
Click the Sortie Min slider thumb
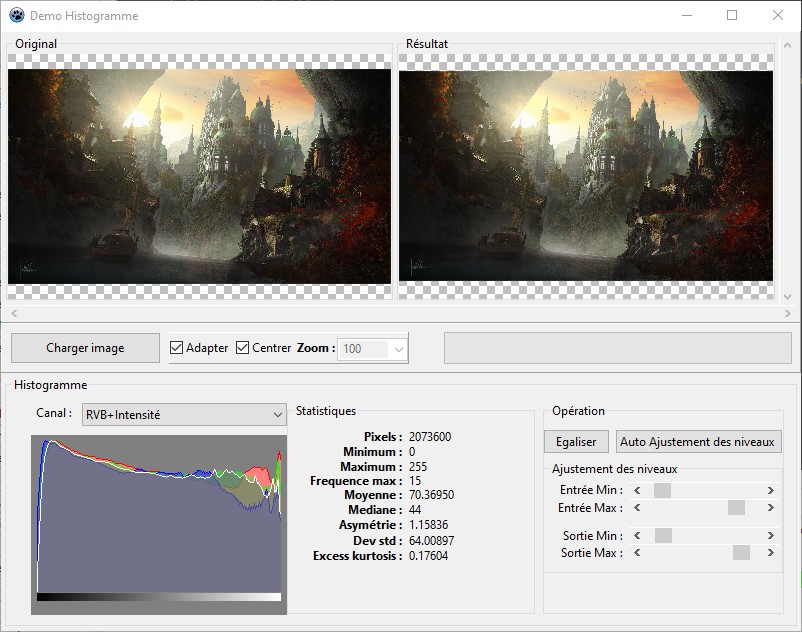pos(663,535)
